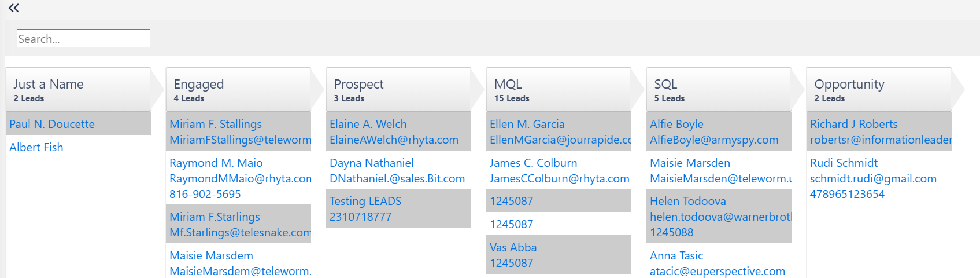
Task: Open the Prospect stage header
Action: (398, 90)
